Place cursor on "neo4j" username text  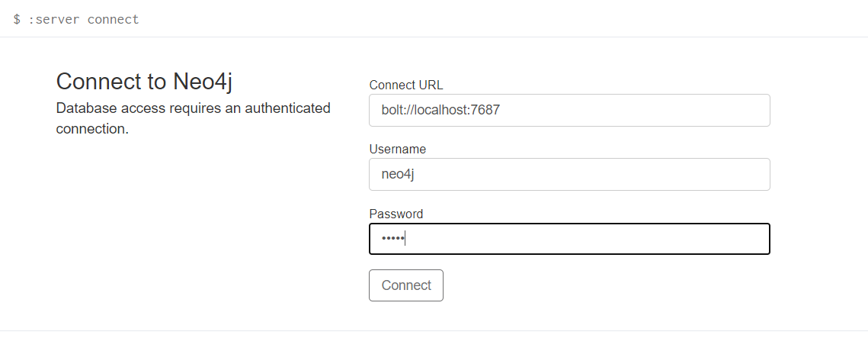(x=398, y=175)
